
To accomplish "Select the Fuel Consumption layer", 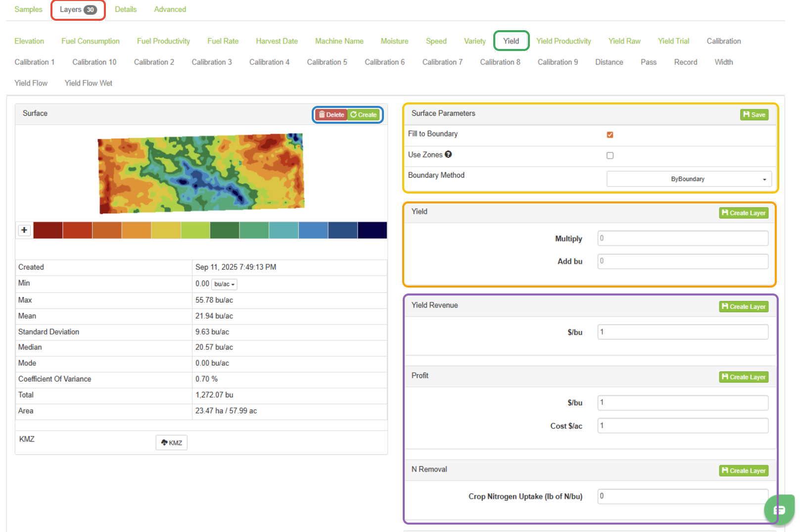I will coord(91,41).
